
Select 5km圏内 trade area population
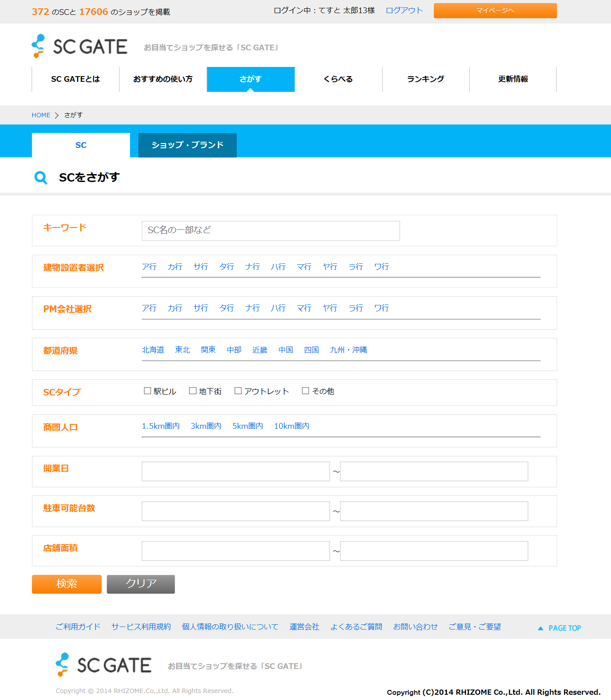(248, 426)
